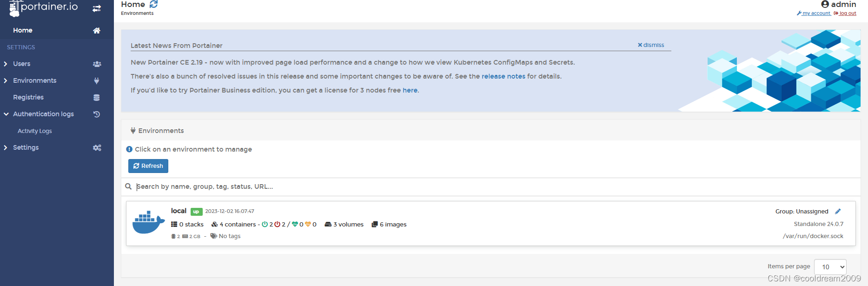Click the tags icon beside No tags

(214, 236)
